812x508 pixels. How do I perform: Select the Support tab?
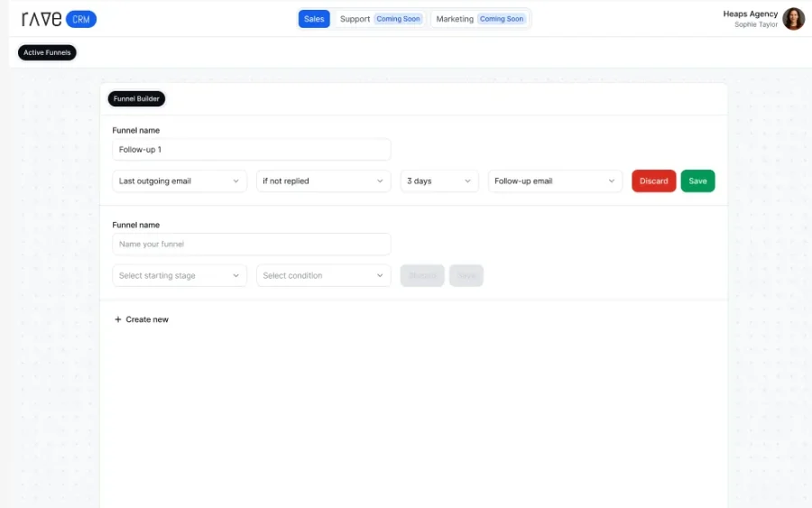(x=381, y=19)
